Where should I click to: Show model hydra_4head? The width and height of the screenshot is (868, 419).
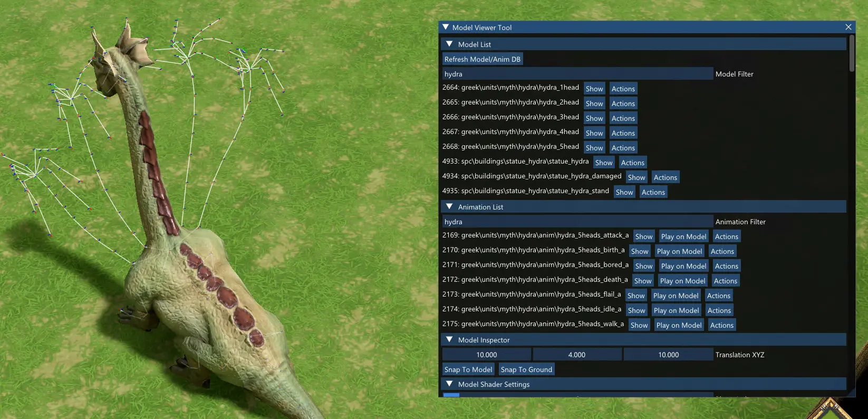(594, 133)
